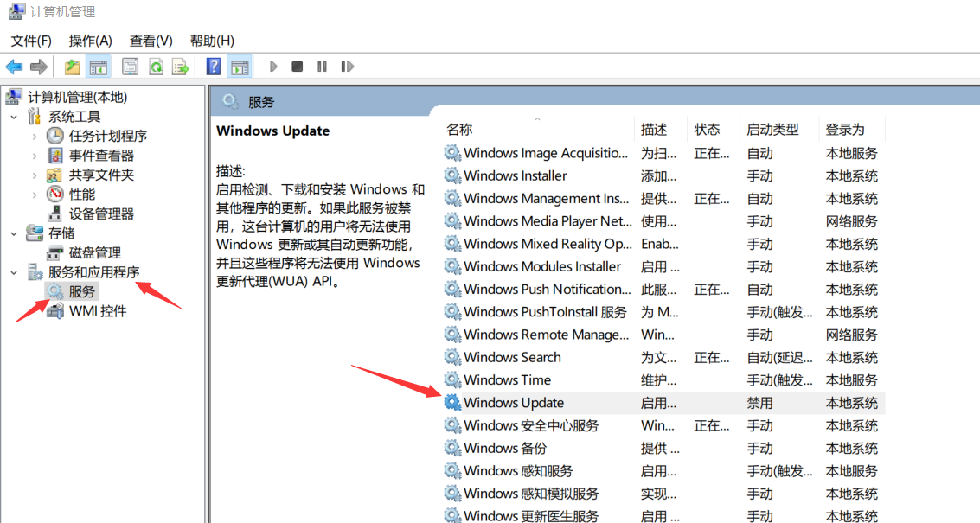This screenshot has height=523, width=980.
Task: Collapse the 服务和应用程序 tree node
Action: [x=14, y=271]
